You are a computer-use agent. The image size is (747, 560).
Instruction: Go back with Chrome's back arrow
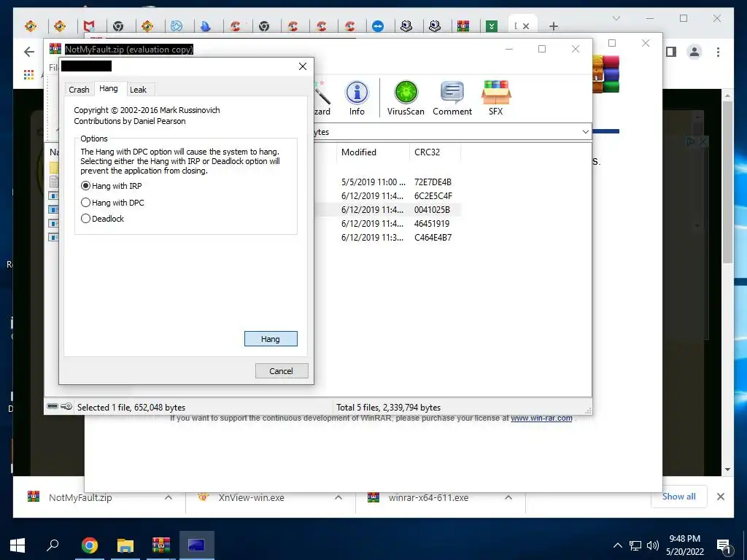(x=29, y=52)
